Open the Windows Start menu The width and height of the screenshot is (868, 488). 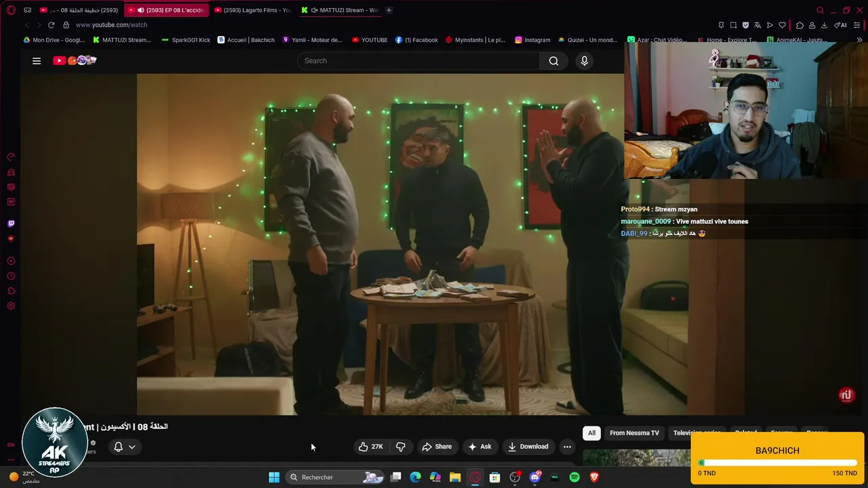click(x=274, y=477)
